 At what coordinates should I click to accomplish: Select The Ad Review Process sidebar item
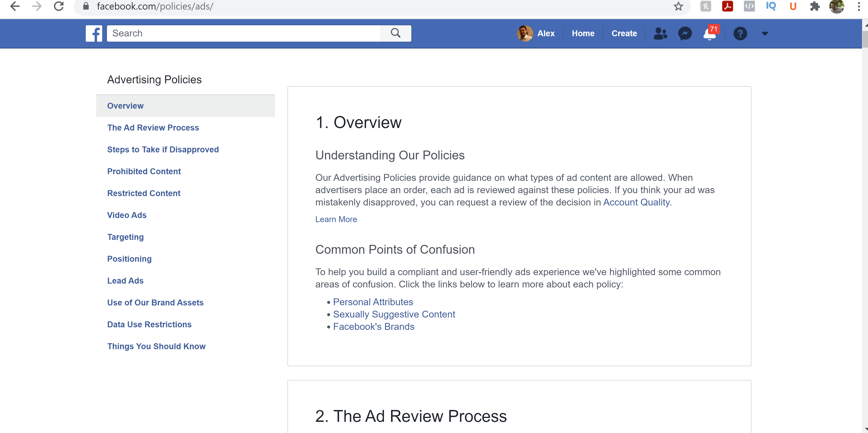click(153, 128)
